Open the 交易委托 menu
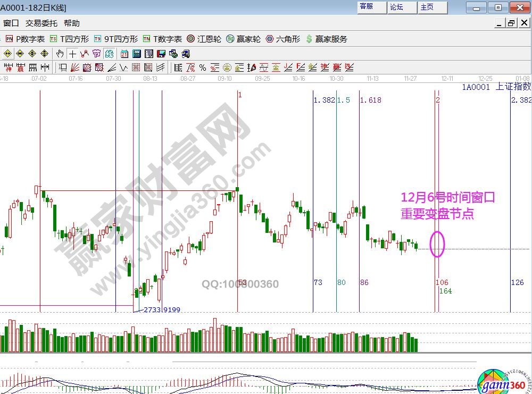The height and width of the screenshot is (394, 532). [41, 23]
